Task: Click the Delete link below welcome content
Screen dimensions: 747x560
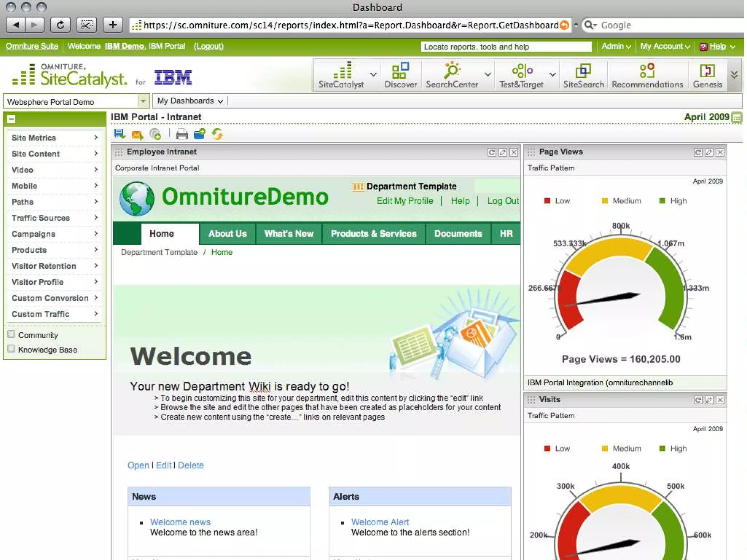Action: 191,466
